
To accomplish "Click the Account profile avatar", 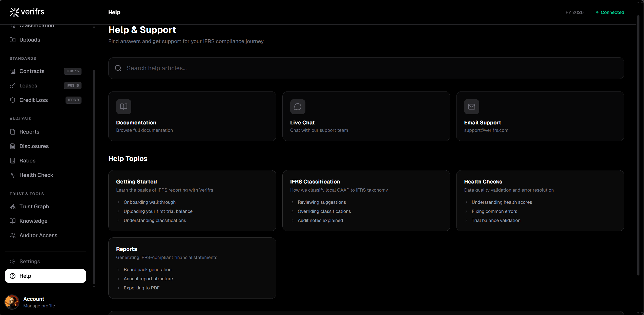I will (x=12, y=302).
